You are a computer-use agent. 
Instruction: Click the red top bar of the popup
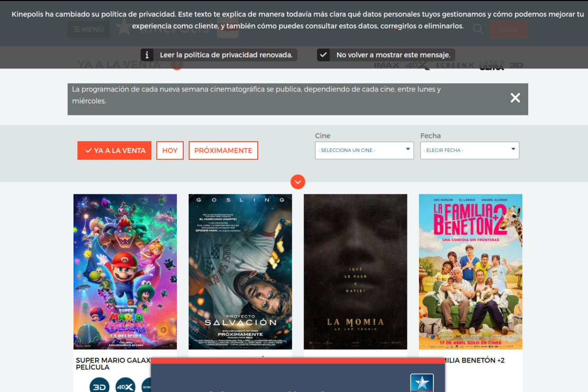298,361
